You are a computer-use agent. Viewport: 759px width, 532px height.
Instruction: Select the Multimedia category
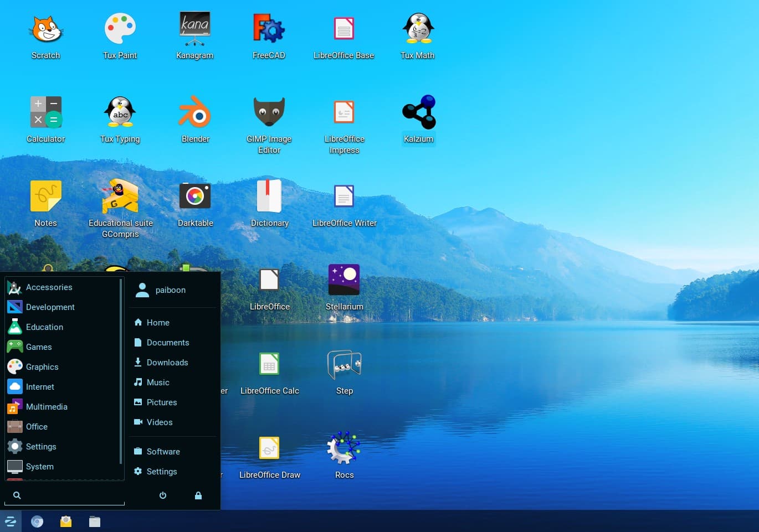tap(47, 407)
